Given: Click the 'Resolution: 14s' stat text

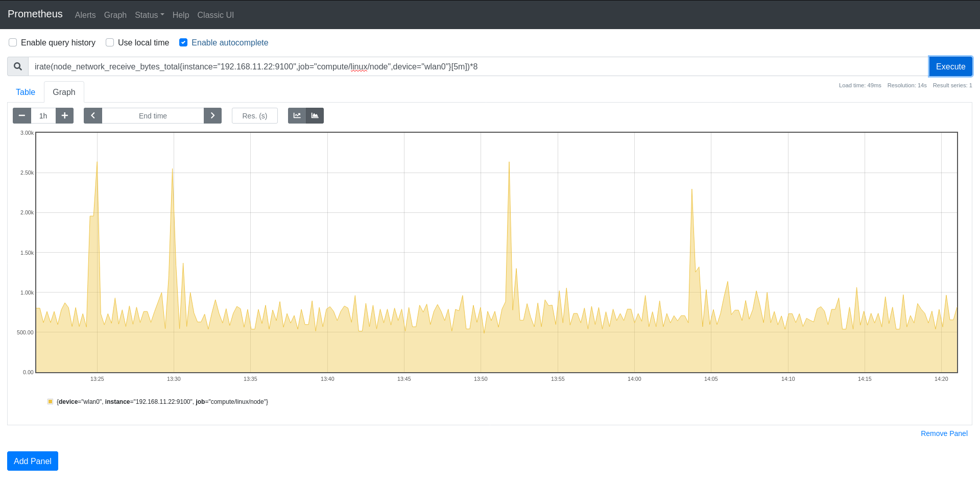Looking at the screenshot, I should click(907, 85).
